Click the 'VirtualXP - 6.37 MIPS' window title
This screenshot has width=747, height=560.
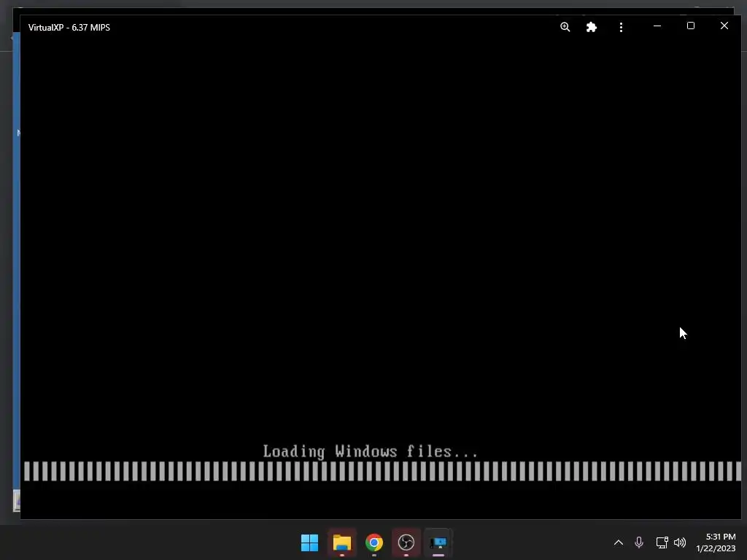(69, 28)
